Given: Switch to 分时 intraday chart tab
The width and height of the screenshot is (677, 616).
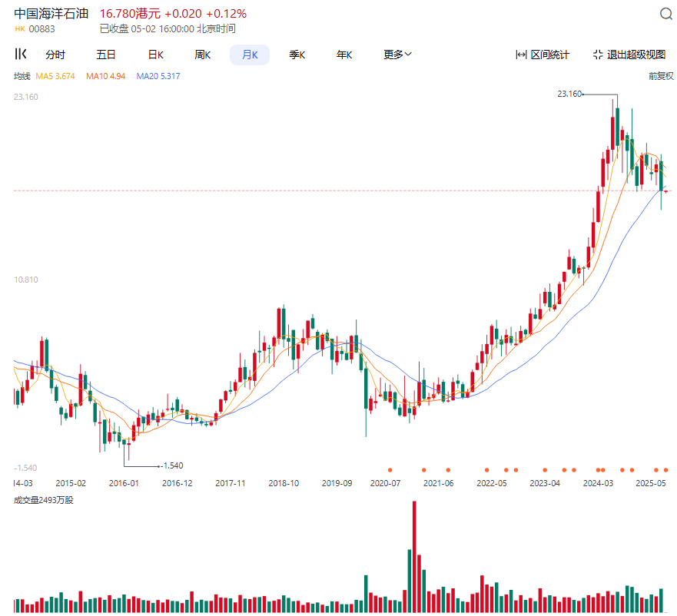Looking at the screenshot, I should coord(55,55).
